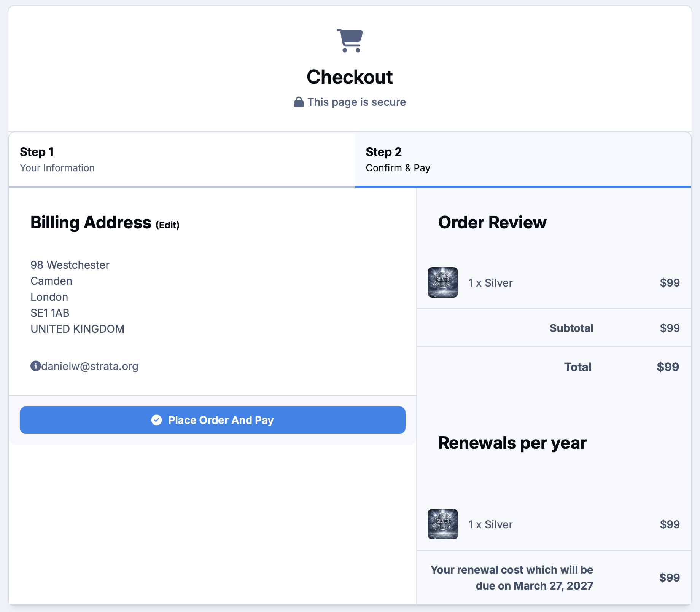Click the Subtotal label

(571, 328)
